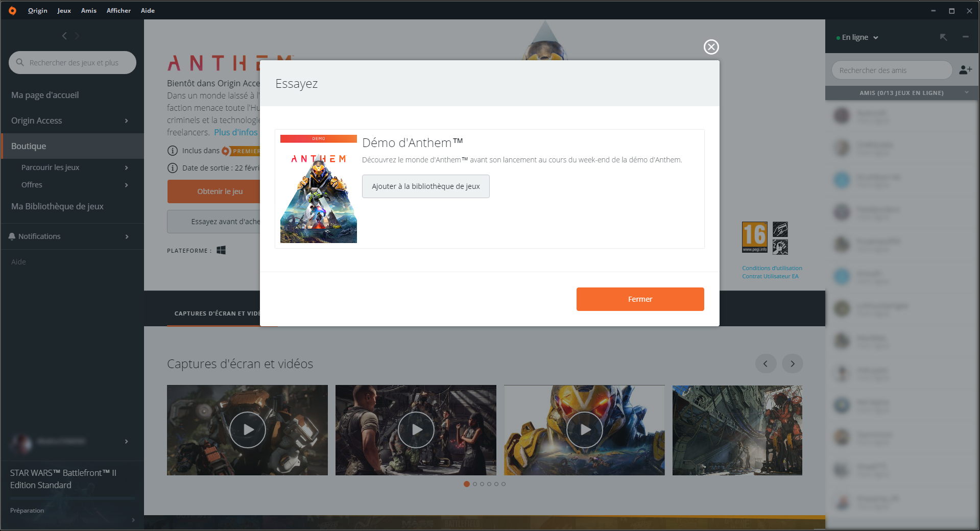Expand the Offres submenu

point(127,185)
